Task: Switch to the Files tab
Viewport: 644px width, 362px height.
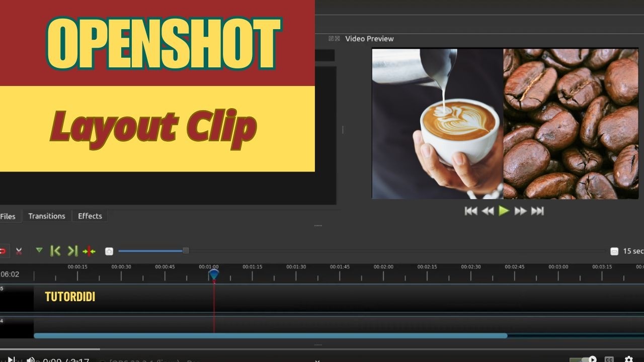Action: click(9, 216)
